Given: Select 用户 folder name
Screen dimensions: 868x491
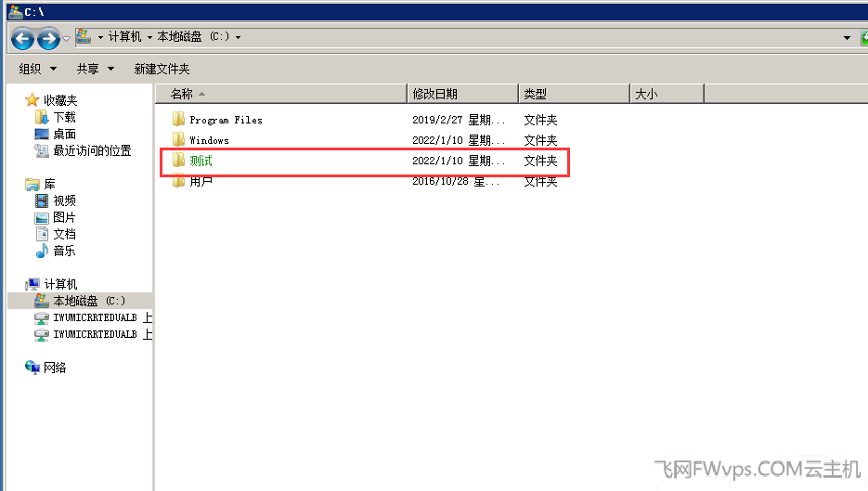Looking at the screenshot, I should click(201, 182).
